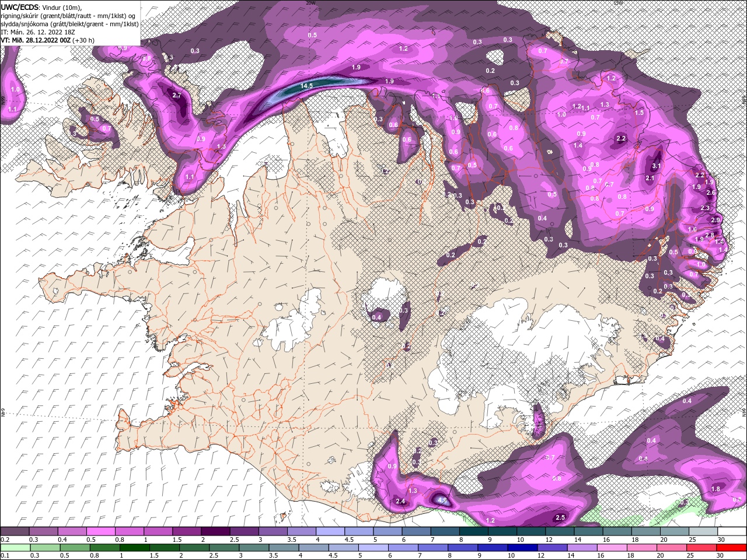The image size is (747, 560).
Task: Click the 4.5 label in upper legend
Action: (x=350, y=540)
